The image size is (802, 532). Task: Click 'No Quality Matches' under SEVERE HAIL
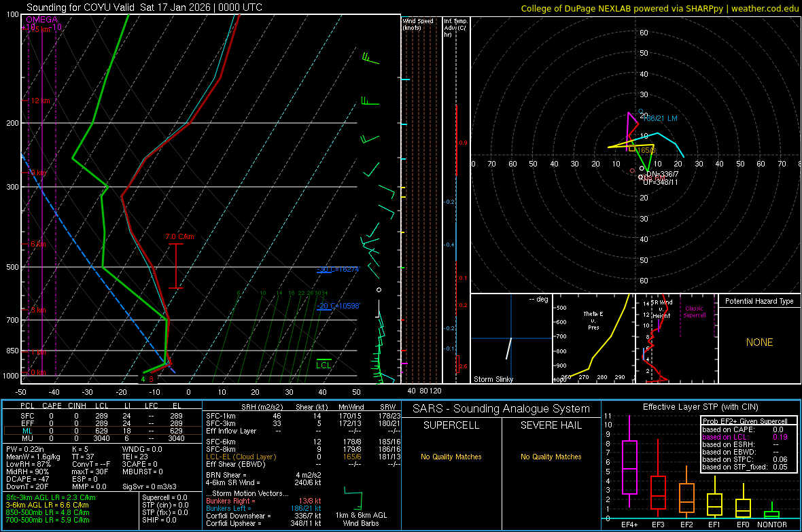click(551, 457)
